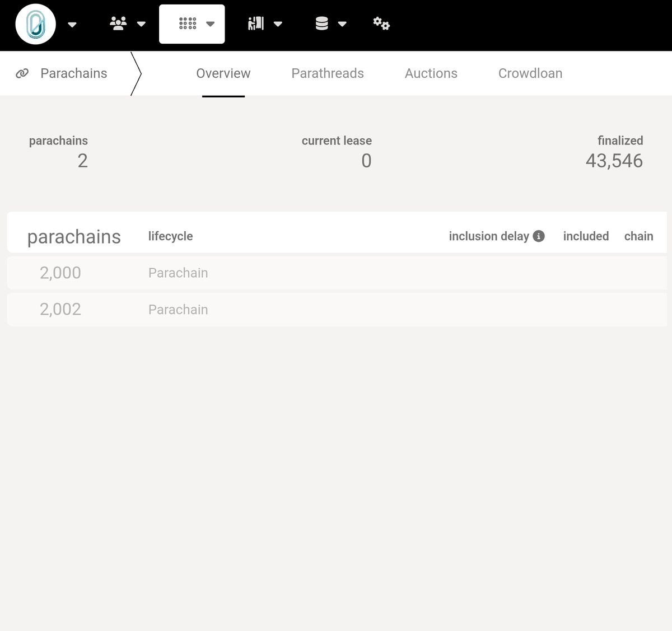Open the Governance menu icon

[x=256, y=24]
